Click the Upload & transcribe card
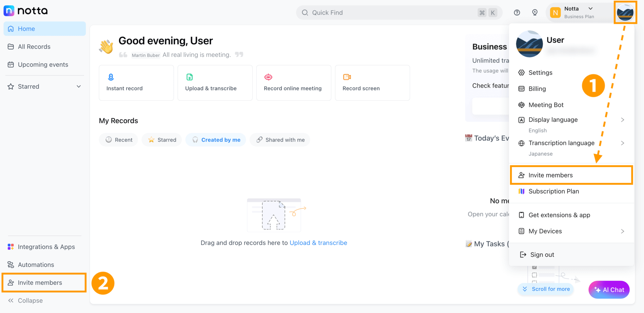This screenshot has width=644, height=313. pos(215,83)
